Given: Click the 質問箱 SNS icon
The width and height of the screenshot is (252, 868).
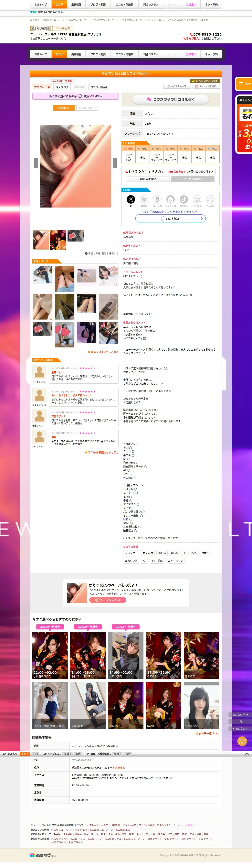Looking at the screenshot, I should point(144,199).
